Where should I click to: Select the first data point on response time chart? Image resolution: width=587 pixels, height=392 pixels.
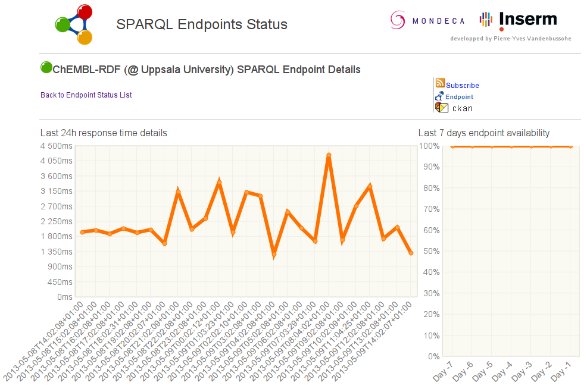click(82, 232)
